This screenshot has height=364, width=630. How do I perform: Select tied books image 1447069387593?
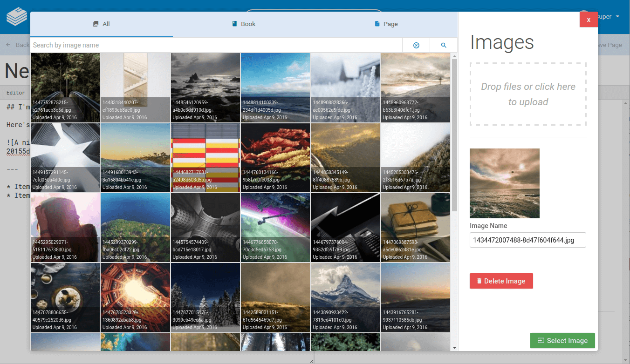(x=416, y=228)
